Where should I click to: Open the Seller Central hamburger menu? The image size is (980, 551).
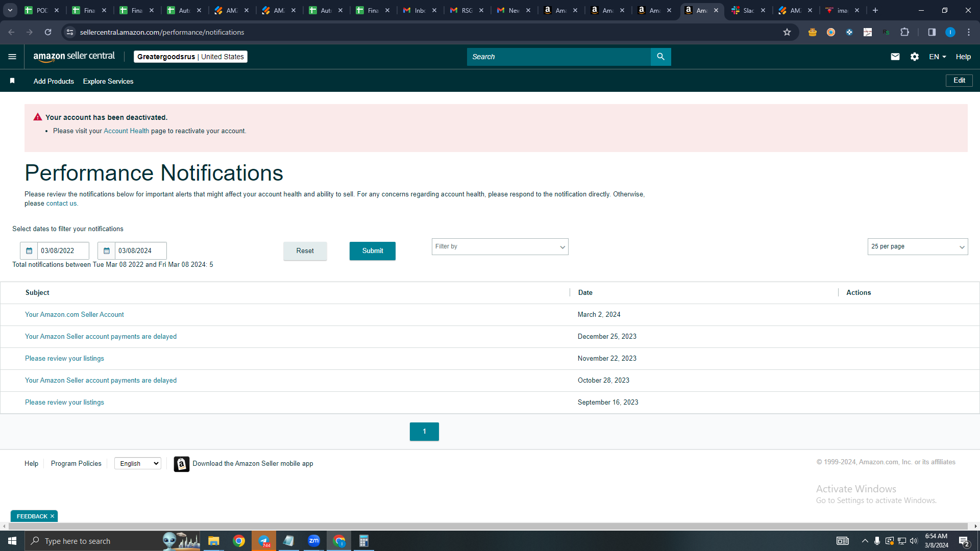(12, 57)
